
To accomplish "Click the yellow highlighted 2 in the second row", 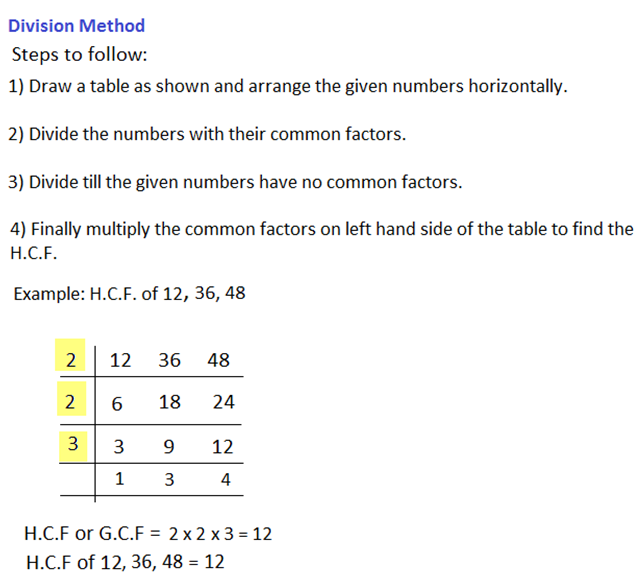I will coord(71,401).
